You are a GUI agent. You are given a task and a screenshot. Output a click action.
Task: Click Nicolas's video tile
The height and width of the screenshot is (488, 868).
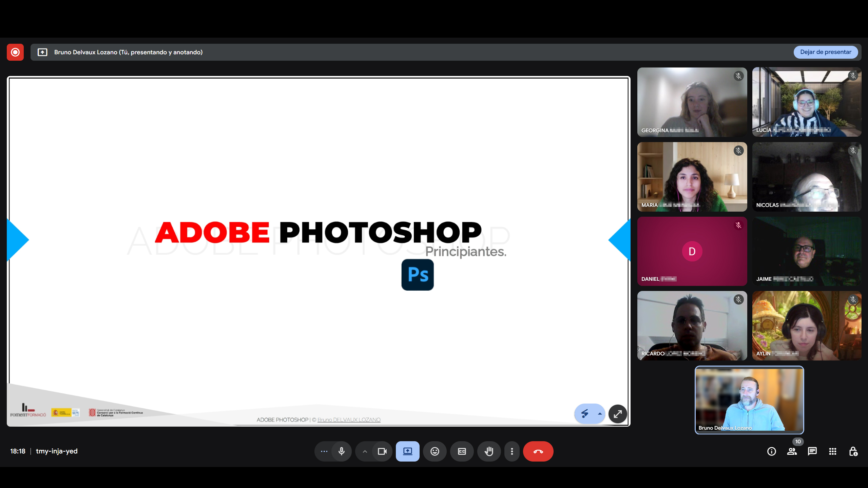coord(807,177)
